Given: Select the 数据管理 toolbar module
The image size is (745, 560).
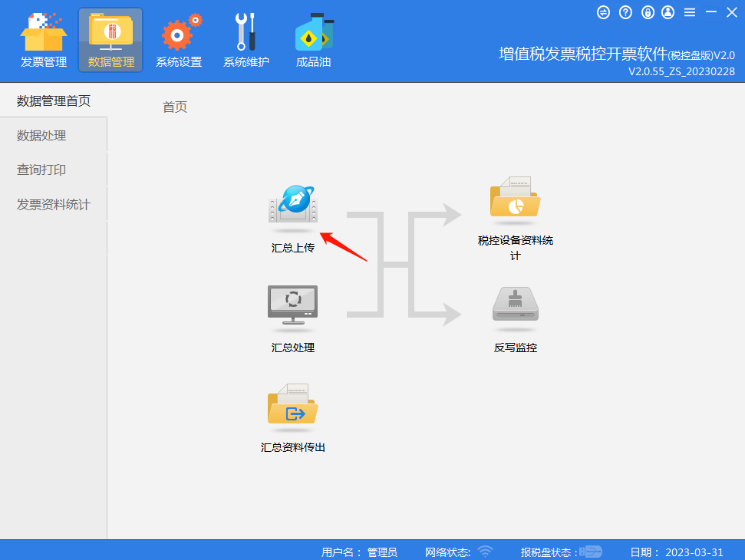Looking at the screenshot, I should 110,41.
